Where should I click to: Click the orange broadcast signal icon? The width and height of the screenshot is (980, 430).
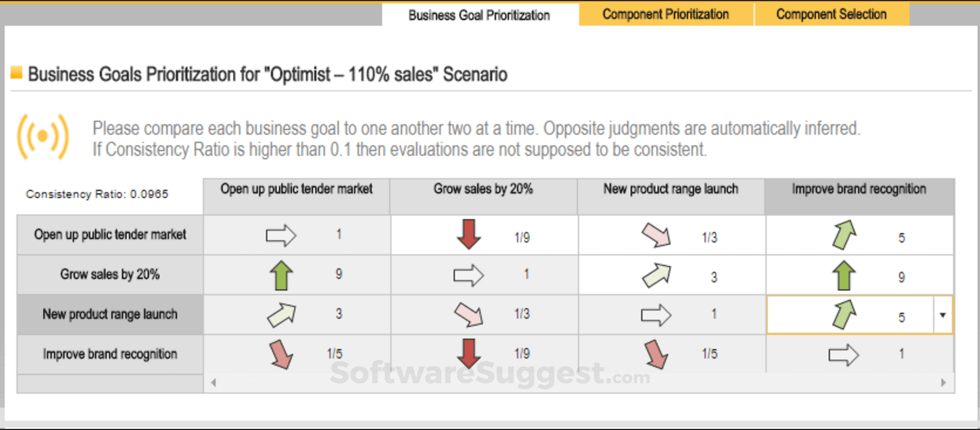click(43, 137)
